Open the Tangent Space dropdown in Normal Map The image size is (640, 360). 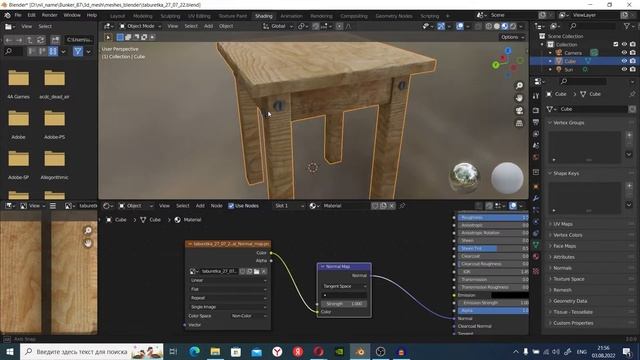pyautogui.click(x=344, y=286)
